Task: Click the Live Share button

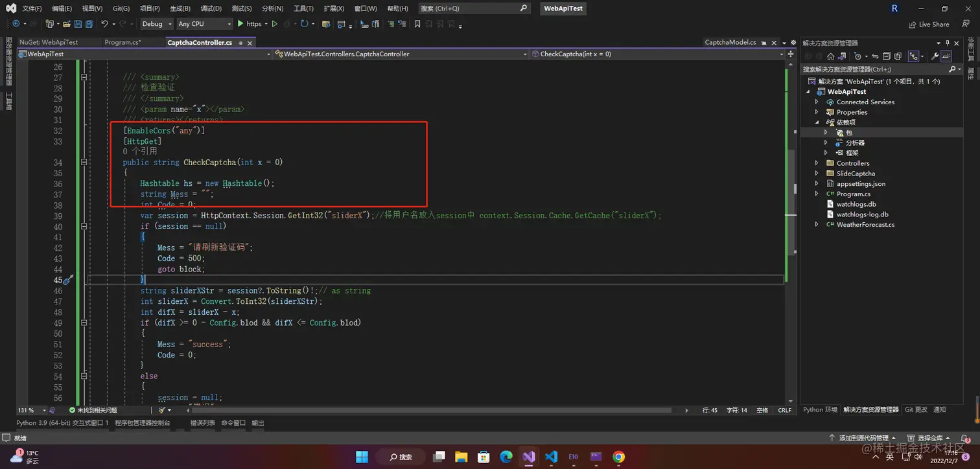Action: (x=929, y=24)
